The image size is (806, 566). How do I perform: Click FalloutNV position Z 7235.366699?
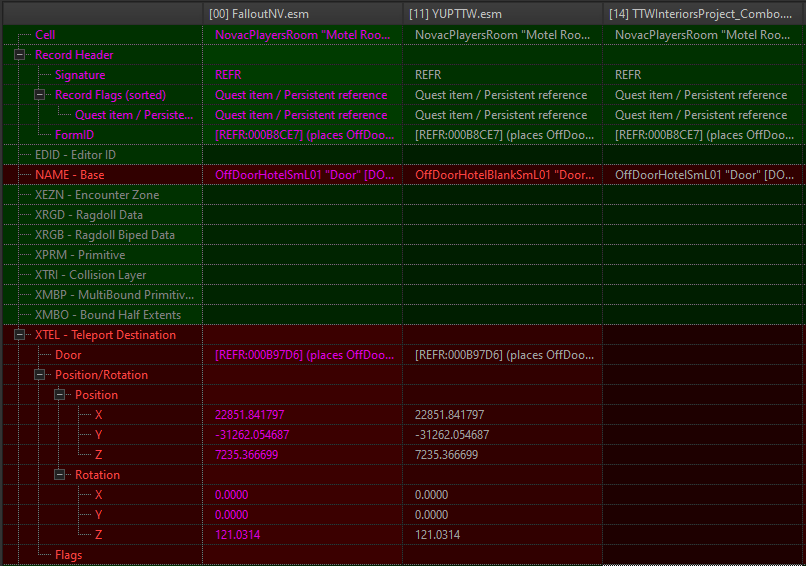click(x=246, y=455)
